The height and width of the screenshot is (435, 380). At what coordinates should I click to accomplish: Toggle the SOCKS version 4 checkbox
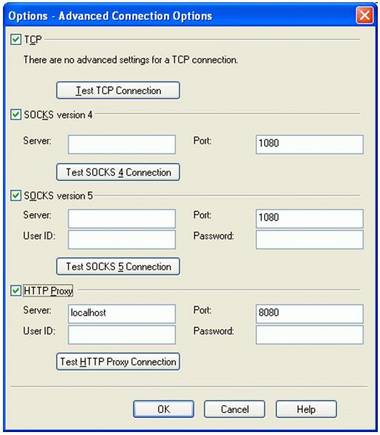pos(16,115)
